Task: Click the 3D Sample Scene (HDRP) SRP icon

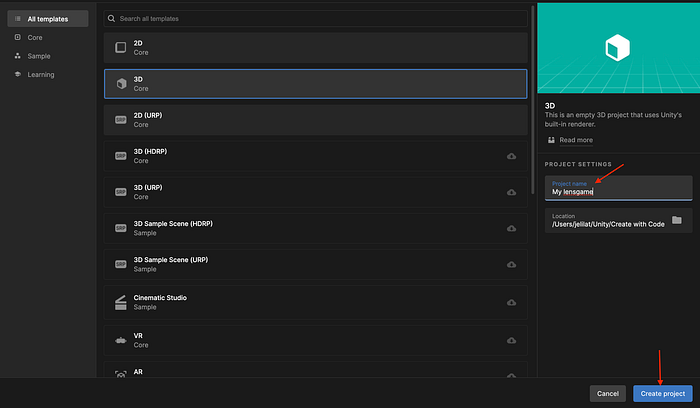Action: pos(121,228)
